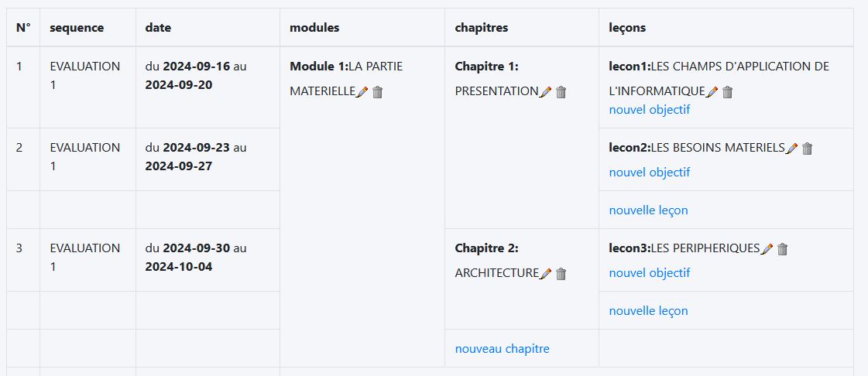
Task: Edit Module 1 LA PARTIE MATERIELLE with pencil icon
Action: coord(362,92)
